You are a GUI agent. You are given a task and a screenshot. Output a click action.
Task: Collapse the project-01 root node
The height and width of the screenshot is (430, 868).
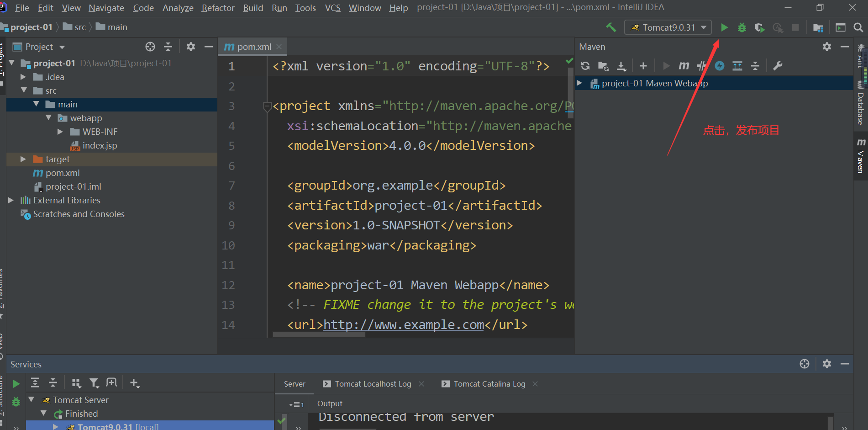click(x=12, y=63)
